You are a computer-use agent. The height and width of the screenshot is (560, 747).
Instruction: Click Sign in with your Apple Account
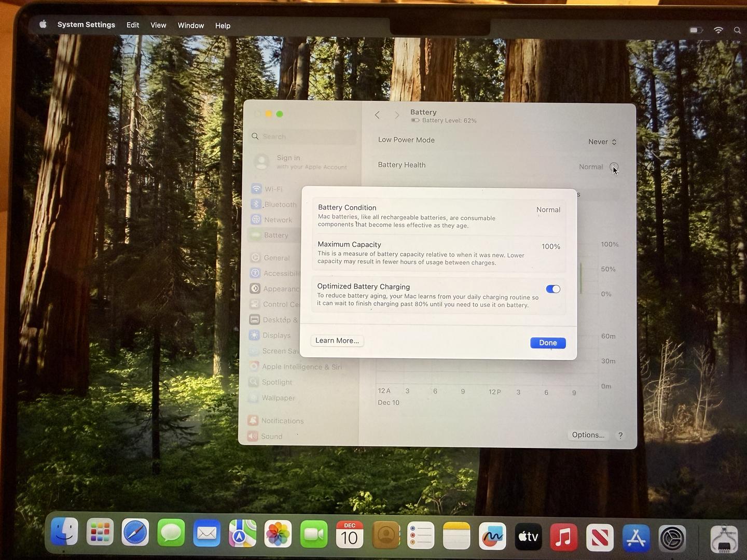point(301,162)
